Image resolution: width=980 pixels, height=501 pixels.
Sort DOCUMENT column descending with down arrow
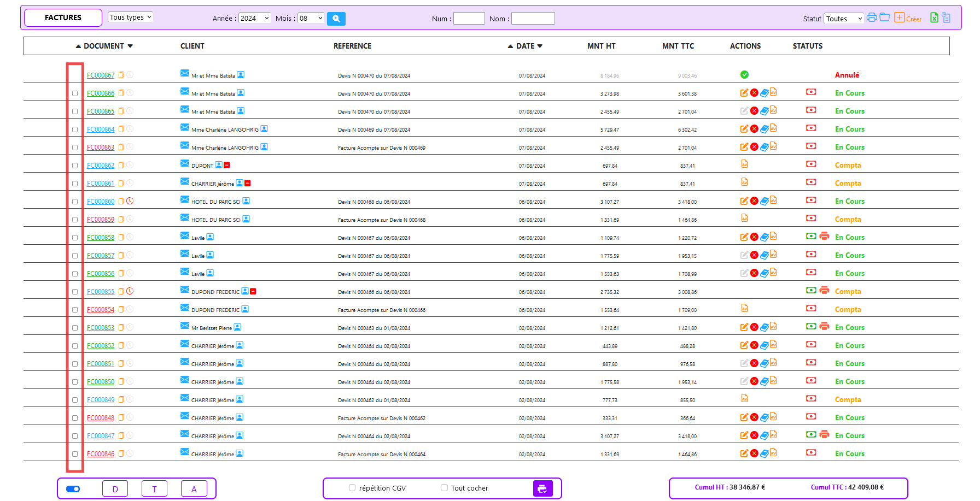[x=130, y=46]
